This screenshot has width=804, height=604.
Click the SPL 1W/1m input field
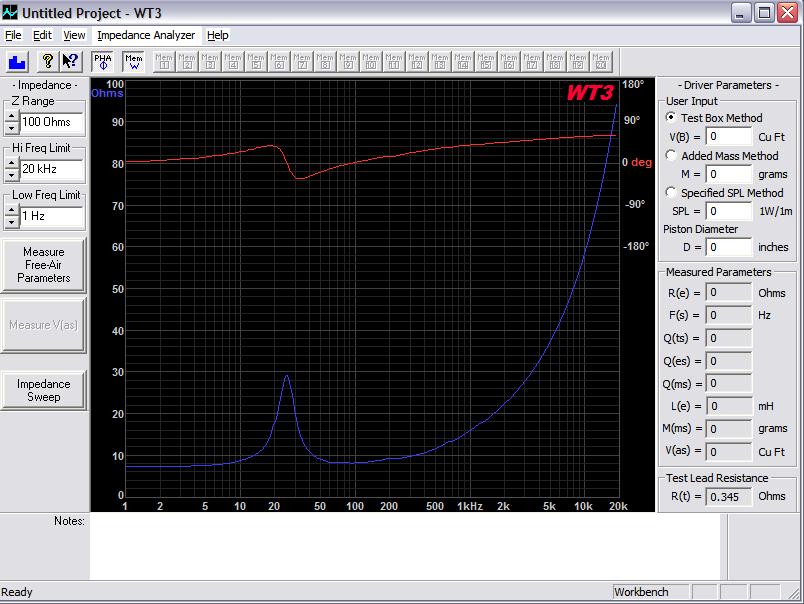click(729, 211)
